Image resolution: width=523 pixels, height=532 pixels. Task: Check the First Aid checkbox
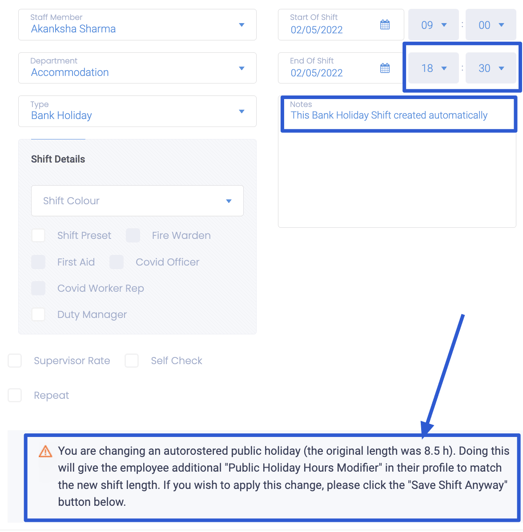[38, 262]
